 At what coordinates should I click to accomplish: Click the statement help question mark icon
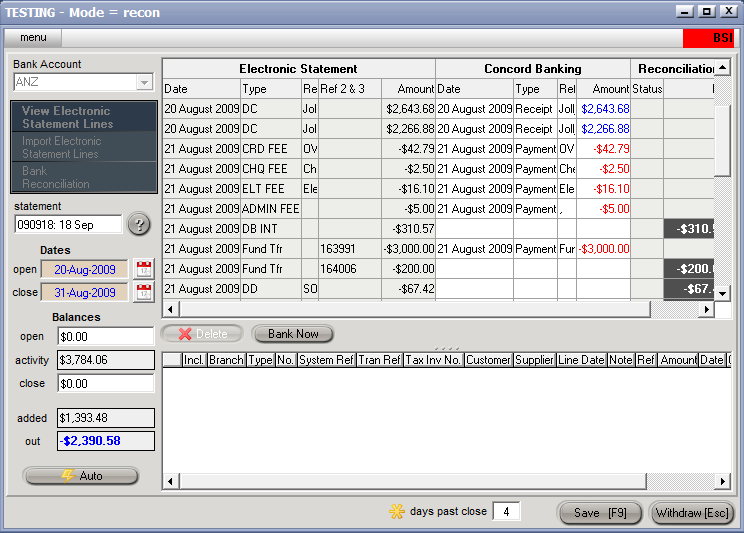[x=139, y=224]
